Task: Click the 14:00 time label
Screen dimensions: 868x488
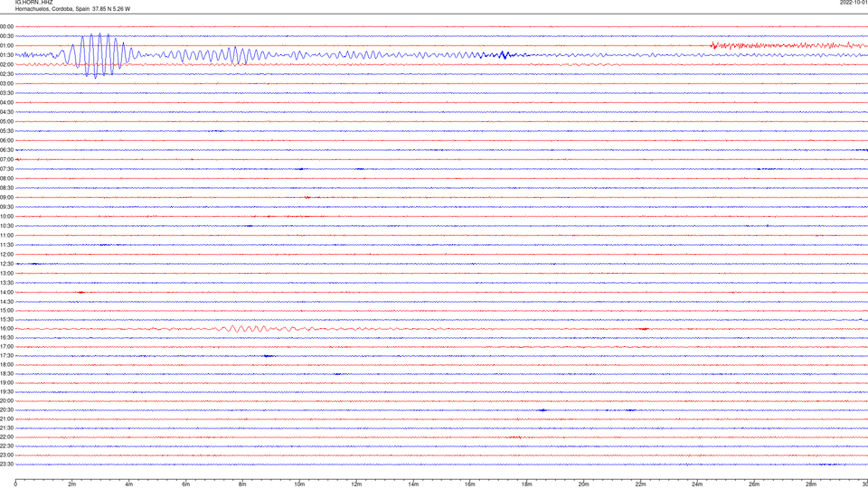Action: point(6,292)
